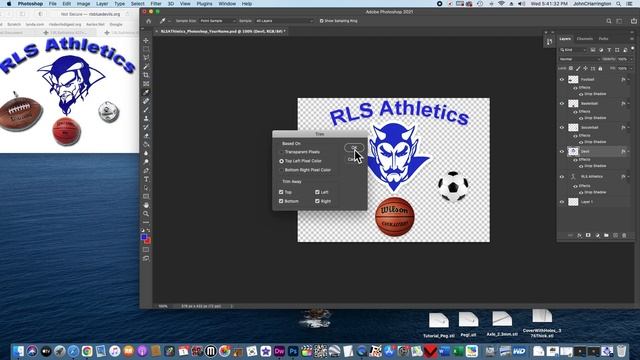Click the Create new layer icon
640x360 pixels.
[x=615, y=236]
